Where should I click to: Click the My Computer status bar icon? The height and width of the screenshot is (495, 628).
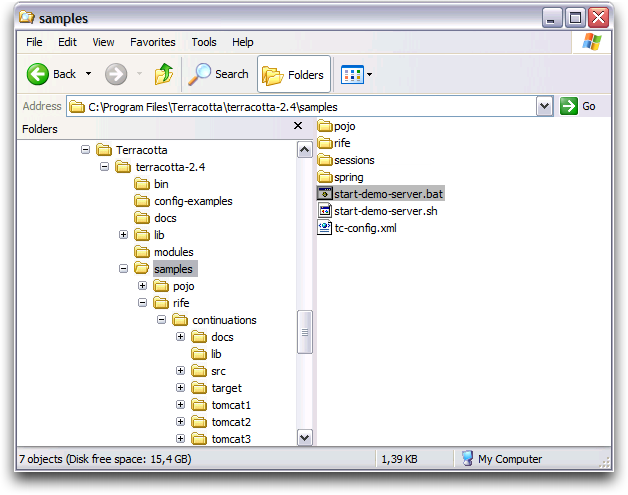point(467,458)
